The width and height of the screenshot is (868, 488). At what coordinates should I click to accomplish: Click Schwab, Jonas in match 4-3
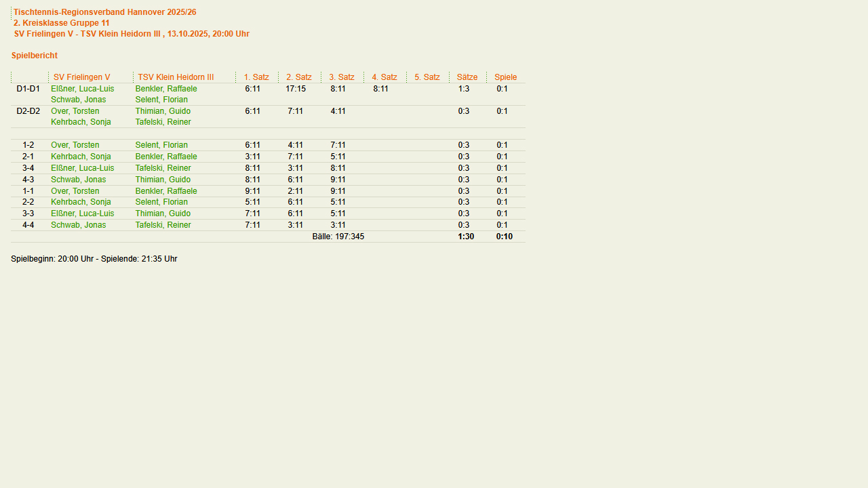pos(78,180)
